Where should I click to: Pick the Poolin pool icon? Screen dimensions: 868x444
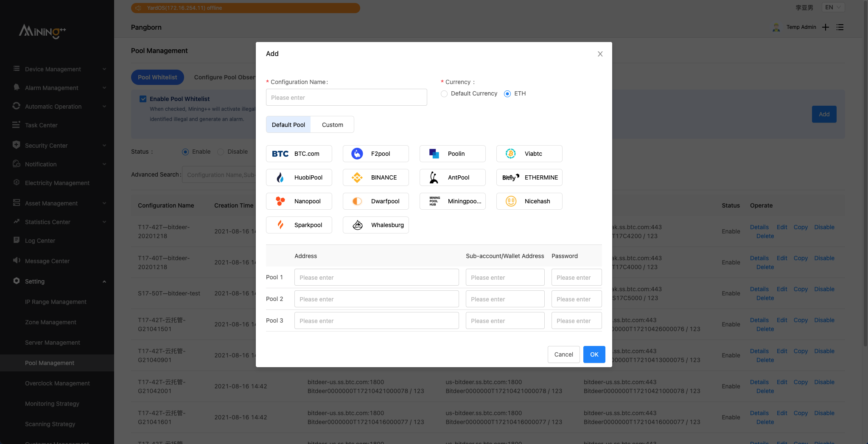[434, 154]
